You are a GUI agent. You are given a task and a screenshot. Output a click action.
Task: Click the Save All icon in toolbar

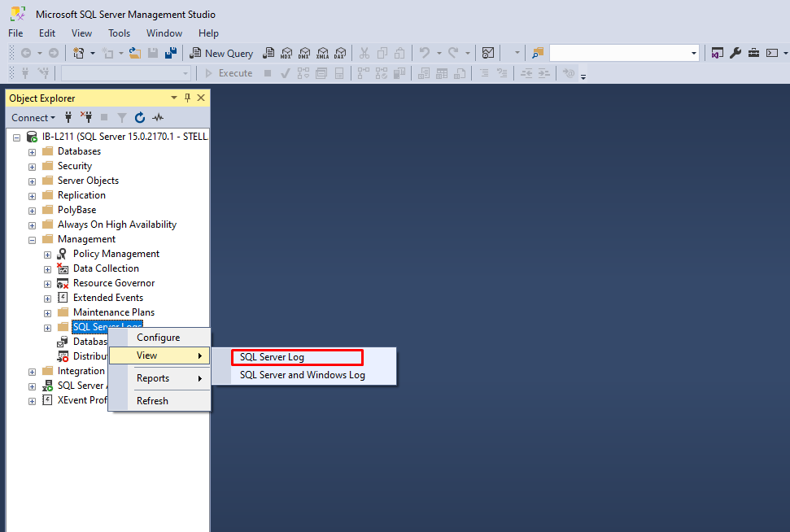coord(171,53)
